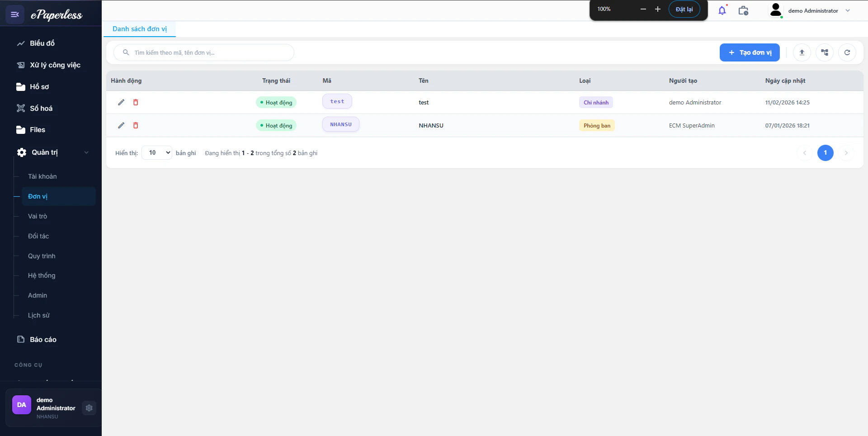This screenshot has width=868, height=436.
Task: Open user settings gear in sidebar footer
Action: [x=89, y=408]
